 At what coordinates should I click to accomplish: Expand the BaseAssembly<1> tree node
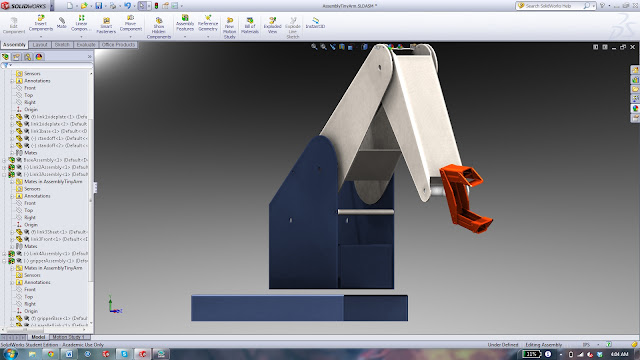pos(4,160)
